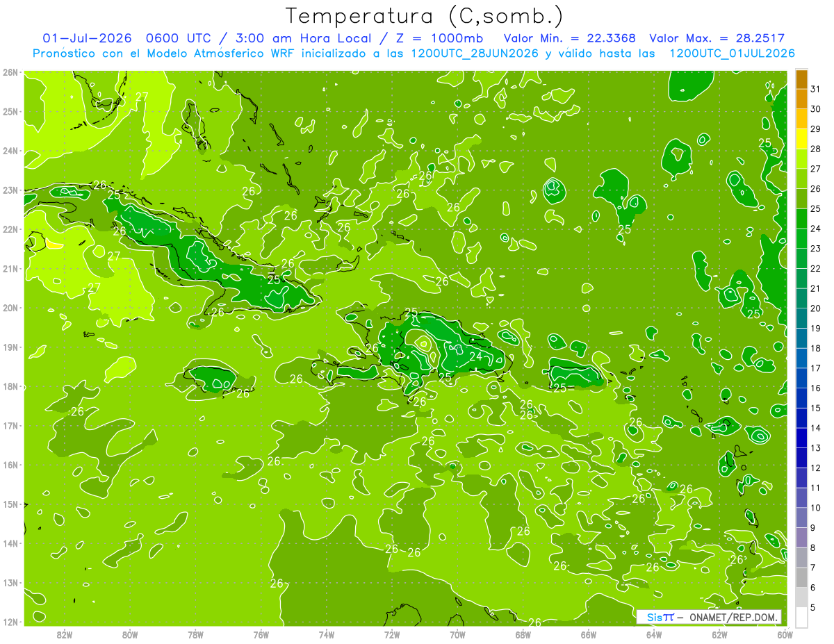Click the "21N" latitude axis label
834x644 pixels.
(10, 269)
